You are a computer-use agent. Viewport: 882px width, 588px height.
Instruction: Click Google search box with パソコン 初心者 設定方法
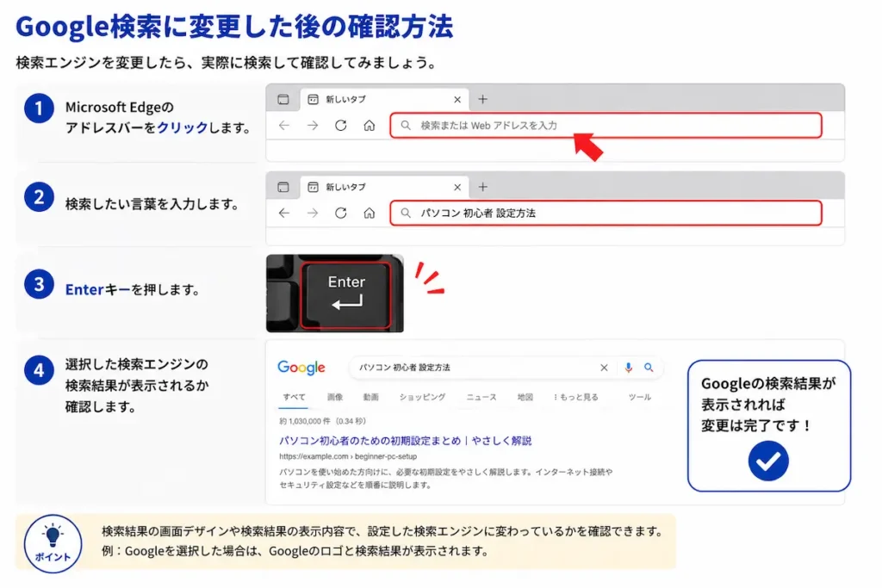506,368
